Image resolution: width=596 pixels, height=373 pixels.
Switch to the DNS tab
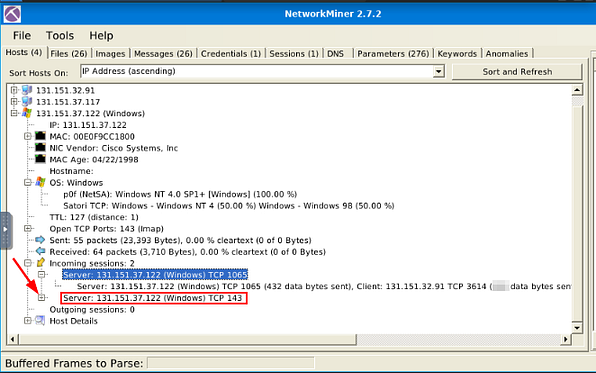coord(335,54)
